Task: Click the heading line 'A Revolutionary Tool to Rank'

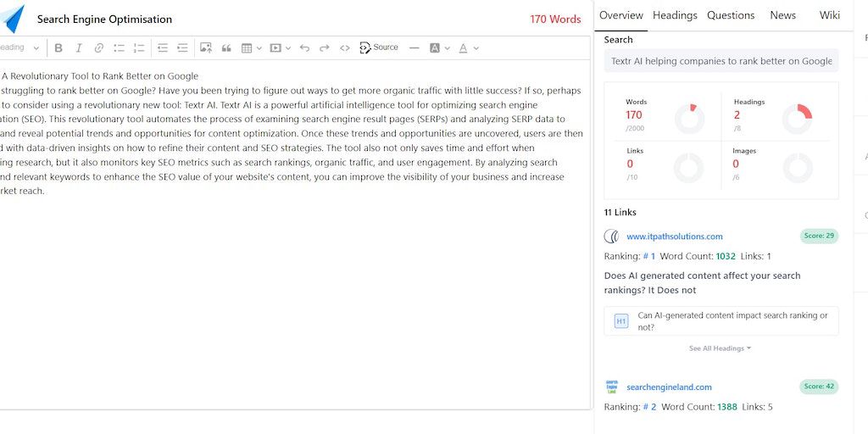Action: coord(99,75)
